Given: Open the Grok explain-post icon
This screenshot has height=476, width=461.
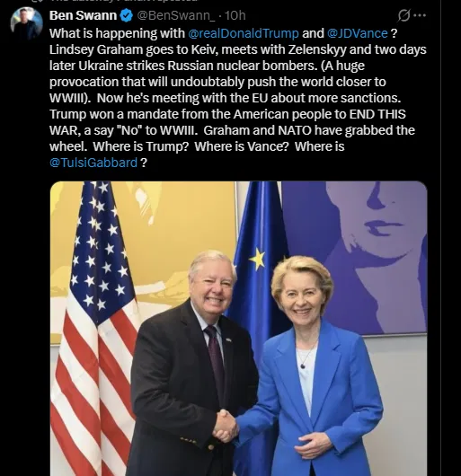Looking at the screenshot, I should point(403,15).
